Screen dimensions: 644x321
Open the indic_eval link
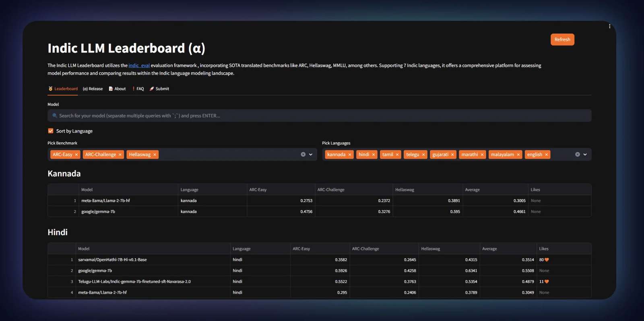coord(139,66)
